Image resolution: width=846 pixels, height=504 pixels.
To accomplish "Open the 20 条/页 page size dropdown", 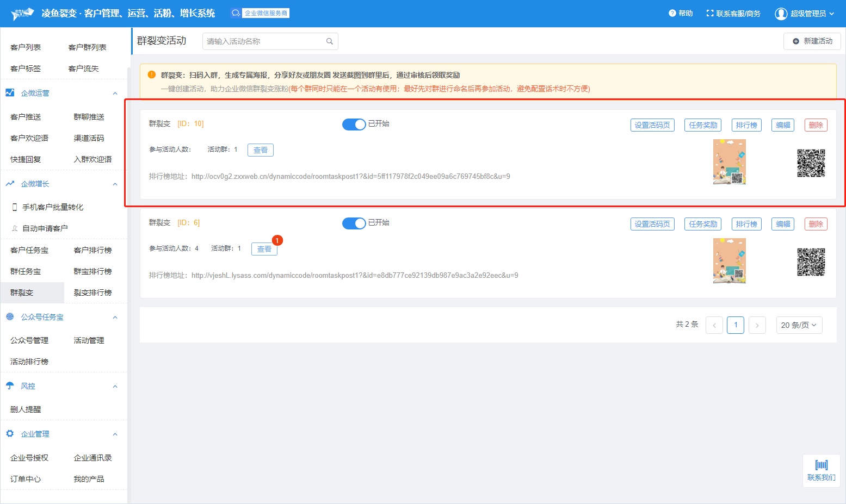I will (x=799, y=325).
